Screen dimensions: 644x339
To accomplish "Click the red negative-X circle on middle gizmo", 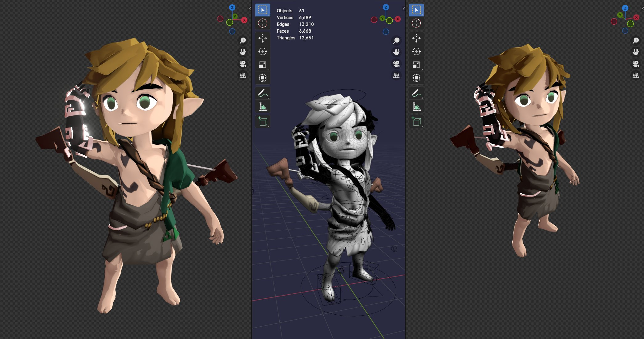I will point(374,20).
